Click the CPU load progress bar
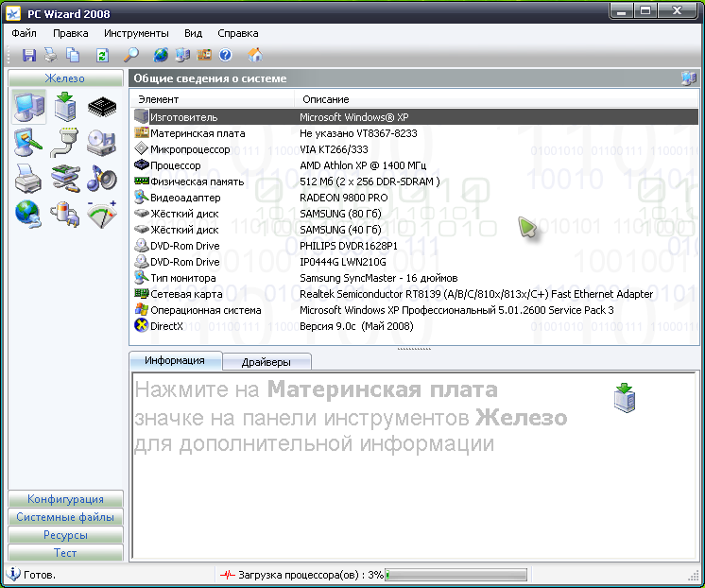The height and width of the screenshot is (588, 705). pos(456,575)
